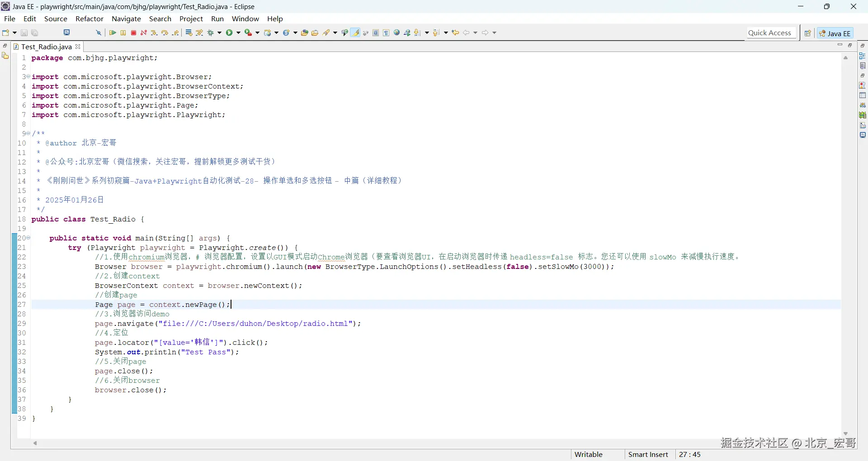Click the Forward navigation arrow icon
Screen dimensions: 868x461
[485, 33]
